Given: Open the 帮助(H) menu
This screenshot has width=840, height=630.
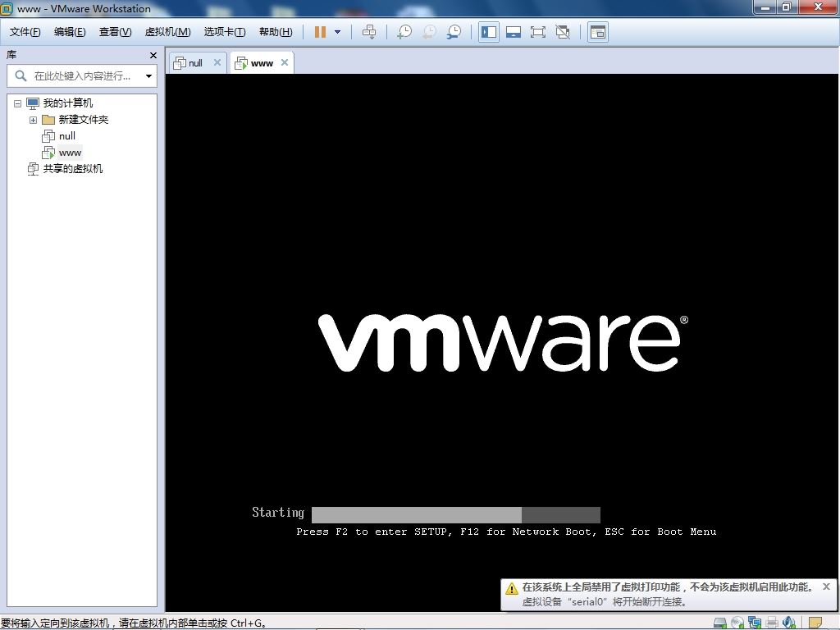Looking at the screenshot, I should pos(276,32).
